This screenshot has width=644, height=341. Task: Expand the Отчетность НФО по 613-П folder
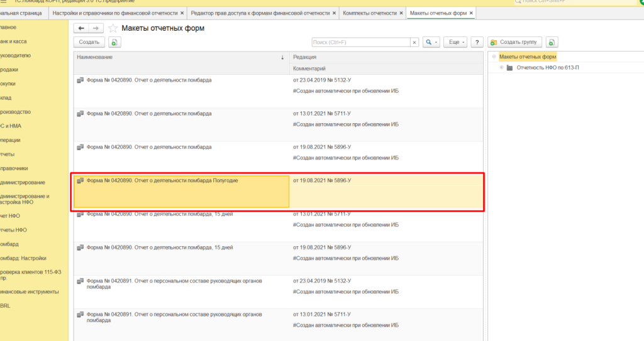pos(501,68)
